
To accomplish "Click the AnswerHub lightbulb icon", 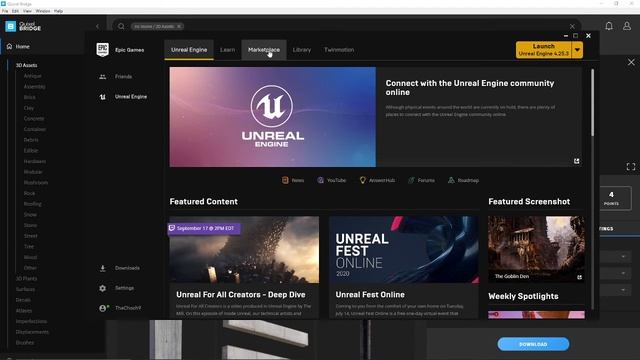I will pos(362,180).
